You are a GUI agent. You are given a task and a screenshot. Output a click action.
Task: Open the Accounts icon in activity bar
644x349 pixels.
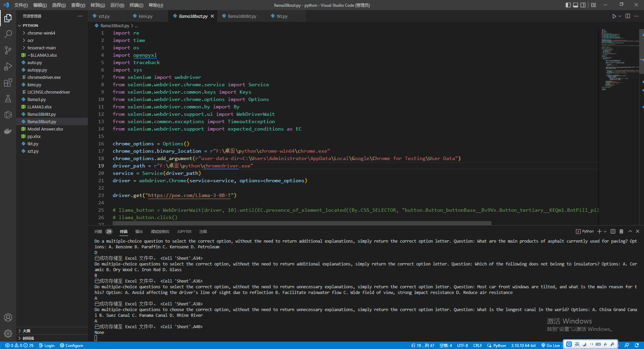coord(8,317)
